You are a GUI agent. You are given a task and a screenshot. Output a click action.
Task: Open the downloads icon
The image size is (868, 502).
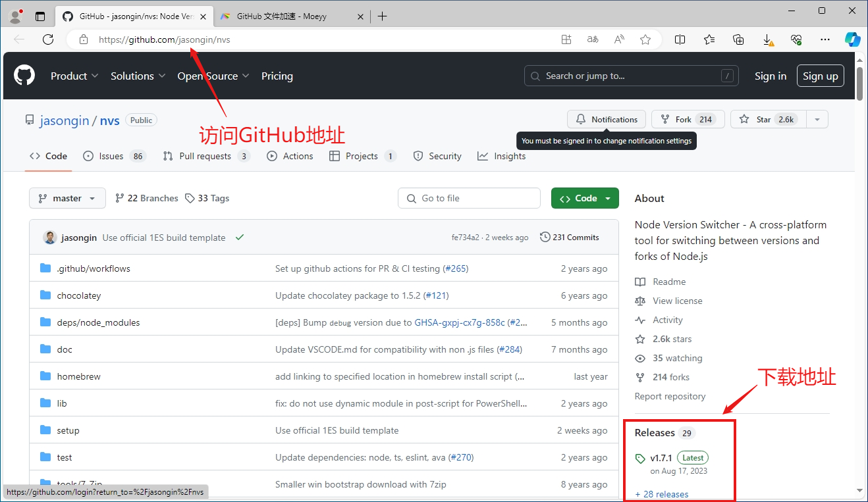point(768,40)
